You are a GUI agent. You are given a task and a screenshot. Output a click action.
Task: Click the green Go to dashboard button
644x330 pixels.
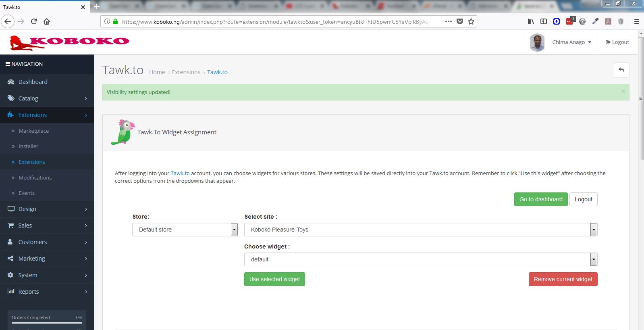(541, 199)
